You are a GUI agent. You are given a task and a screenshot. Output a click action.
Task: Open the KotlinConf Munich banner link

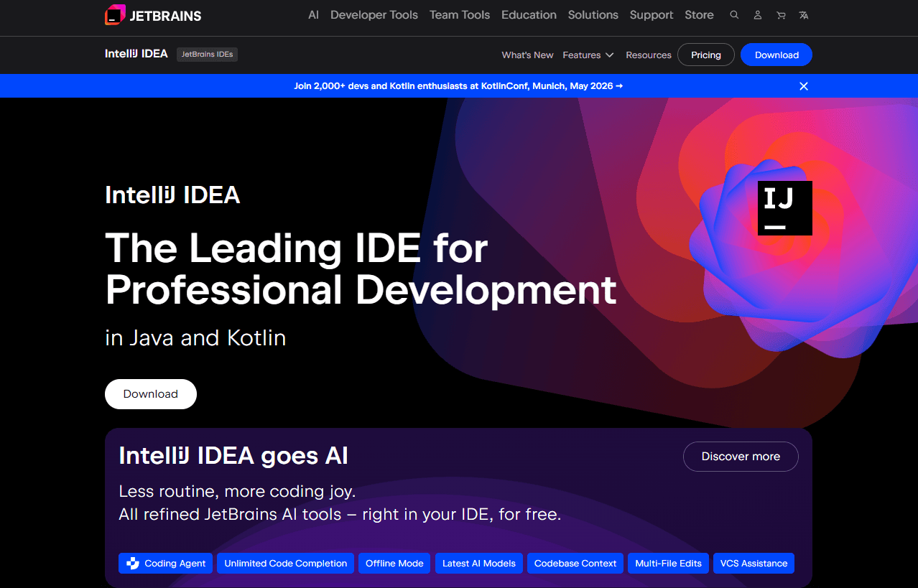pos(458,86)
